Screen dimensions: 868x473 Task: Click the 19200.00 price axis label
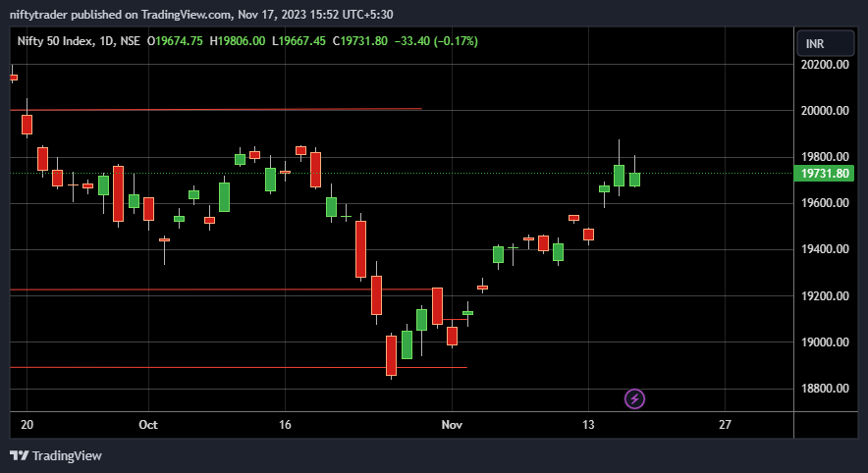click(825, 296)
